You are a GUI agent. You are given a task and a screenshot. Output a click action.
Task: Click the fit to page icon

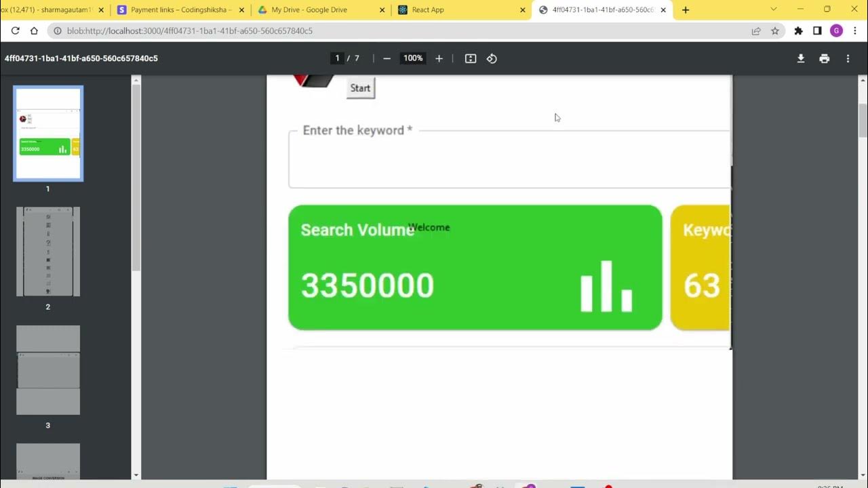point(471,58)
